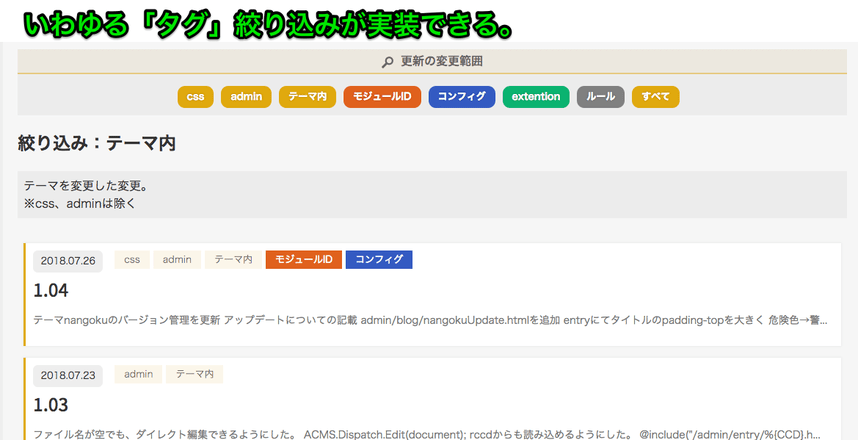Choose the テーマ内 filter tag
This screenshot has width=858, height=440.
click(307, 97)
